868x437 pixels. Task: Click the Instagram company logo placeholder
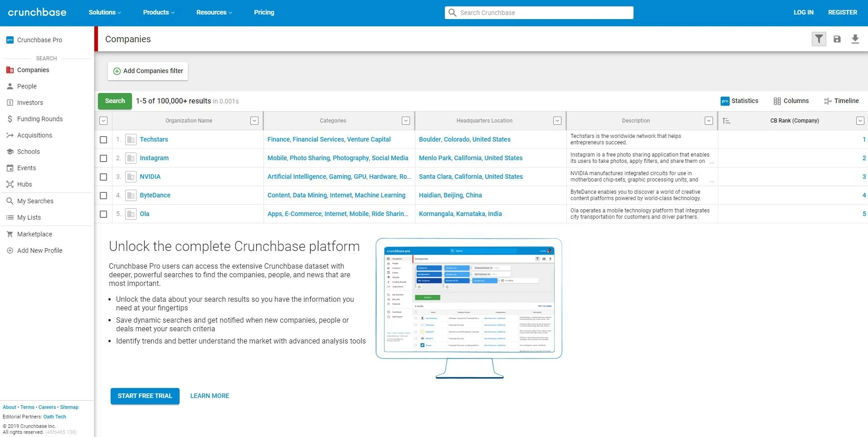point(131,158)
